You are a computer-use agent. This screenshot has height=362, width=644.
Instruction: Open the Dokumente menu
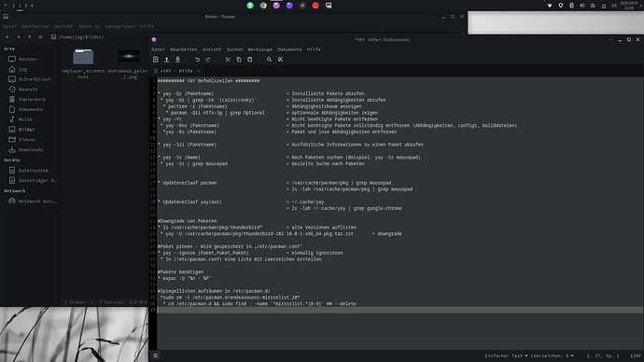click(x=289, y=49)
